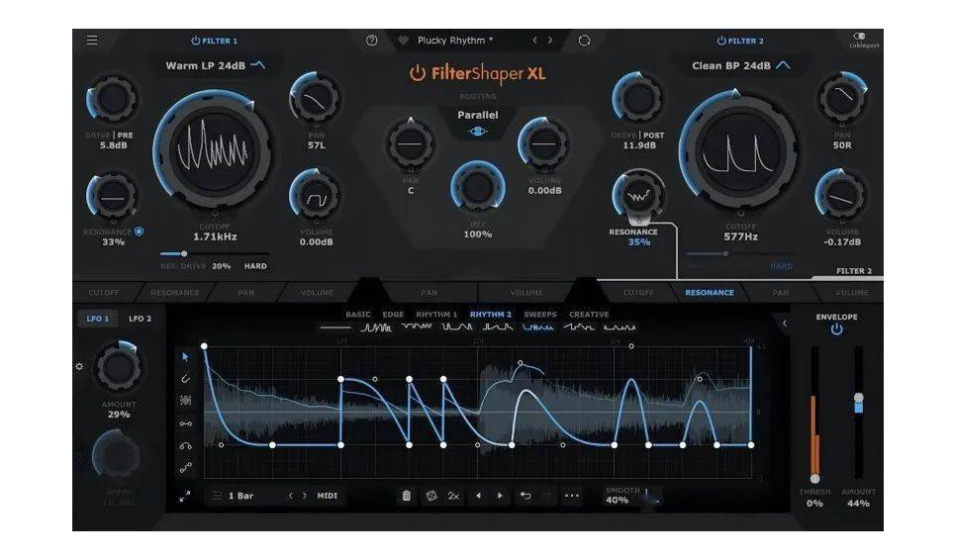Favorite the preset with the heart icon
This screenshot has height=560, width=953.
point(403,41)
